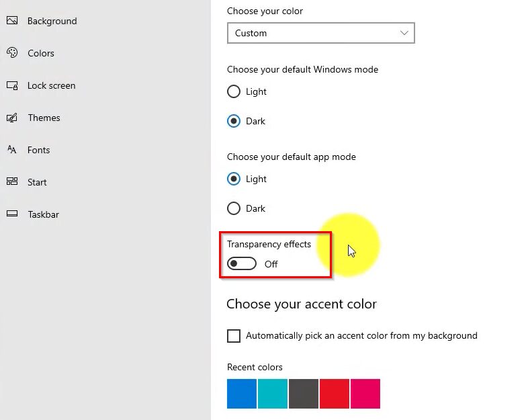Click the Recent colors label
Viewport: 526px width, 420px height.
(255, 367)
